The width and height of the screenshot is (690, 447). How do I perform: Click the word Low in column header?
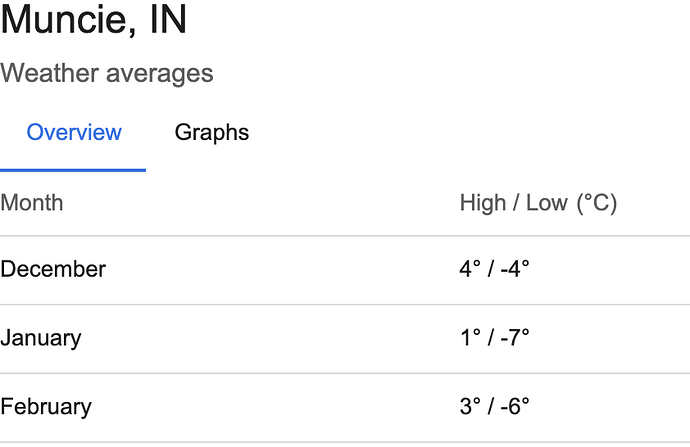click(547, 203)
